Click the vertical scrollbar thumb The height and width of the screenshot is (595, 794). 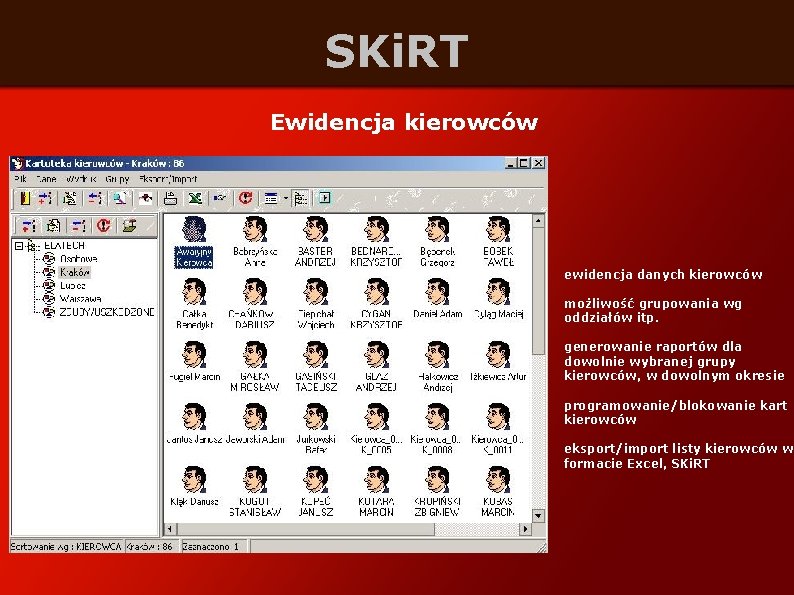(x=538, y=291)
